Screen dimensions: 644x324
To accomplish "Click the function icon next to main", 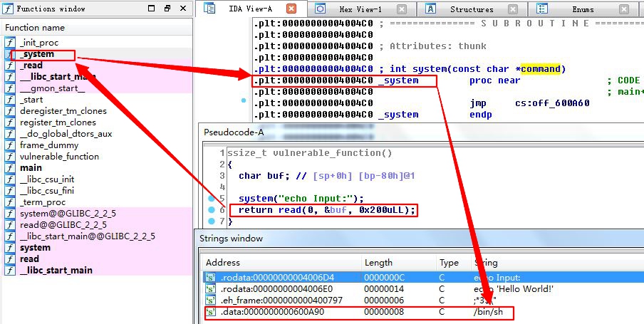I will pos(9,168).
